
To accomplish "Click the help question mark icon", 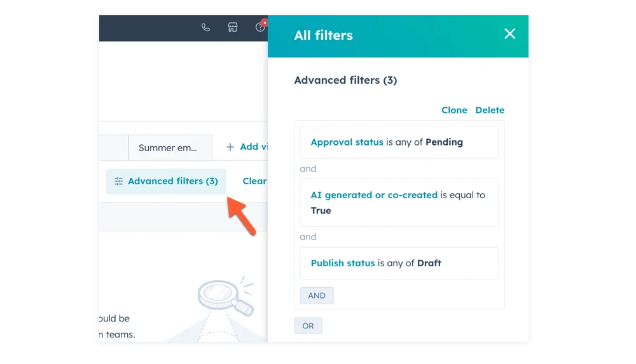I will pos(259,27).
